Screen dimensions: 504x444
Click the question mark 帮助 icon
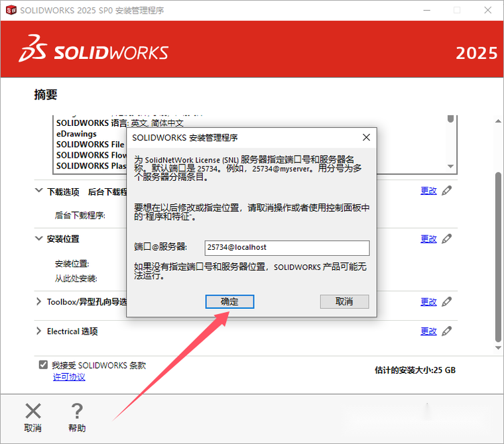coord(77,412)
